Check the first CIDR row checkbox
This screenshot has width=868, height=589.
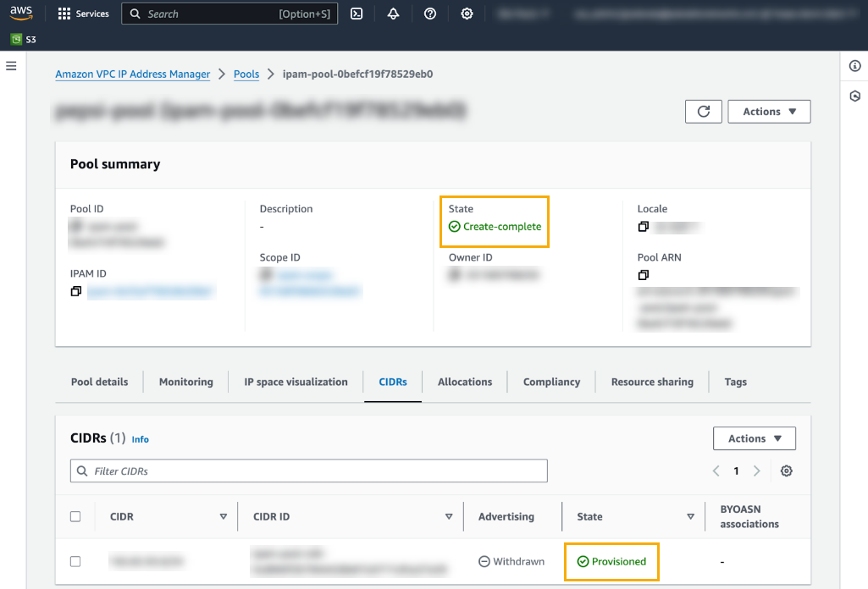[75, 561]
